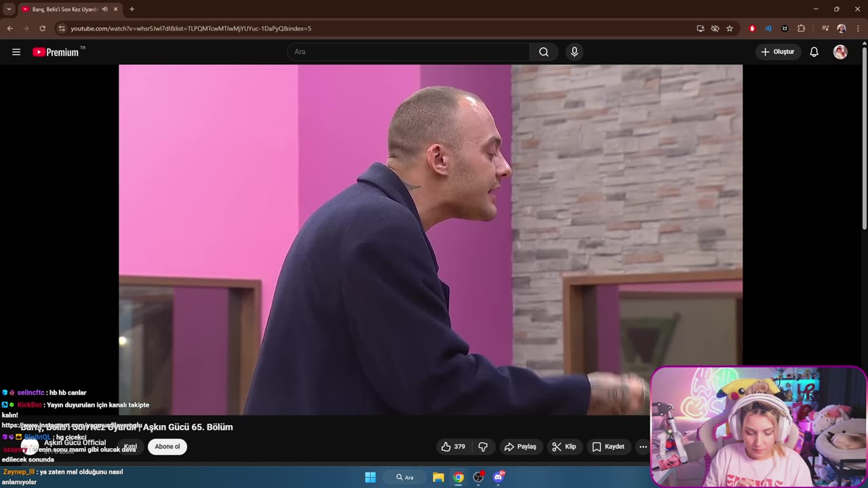This screenshot has height=488, width=868.
Task: Switch to Chrome on the taskbar
Action: (x=458, y=477)
